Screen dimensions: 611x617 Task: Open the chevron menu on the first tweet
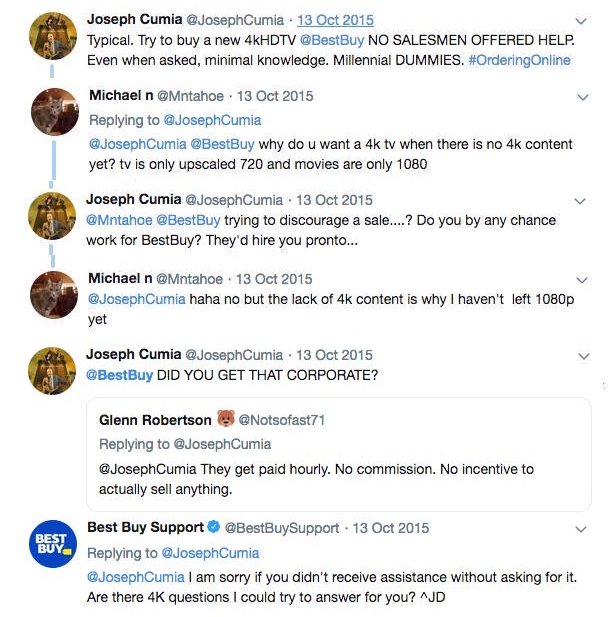point(581,20)
